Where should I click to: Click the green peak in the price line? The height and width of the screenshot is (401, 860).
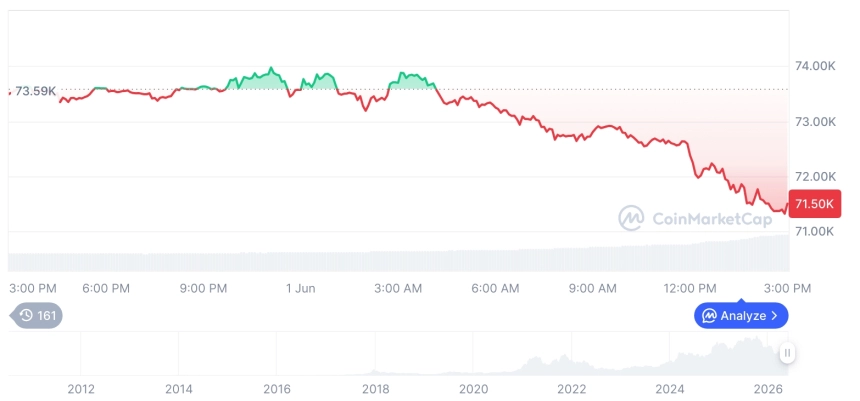(x=271, y=69)
